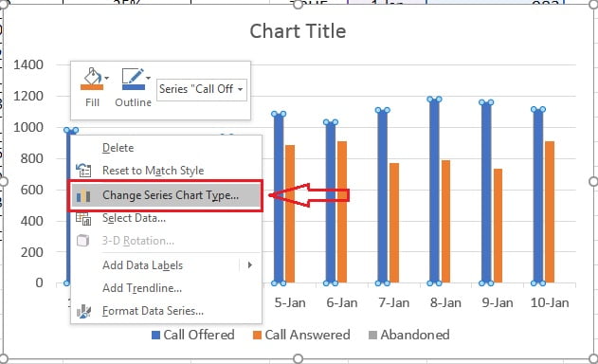The image size is (598, 364).
Task: Click the Fill paint bucket icon
Action: click(x=92, y=79)
